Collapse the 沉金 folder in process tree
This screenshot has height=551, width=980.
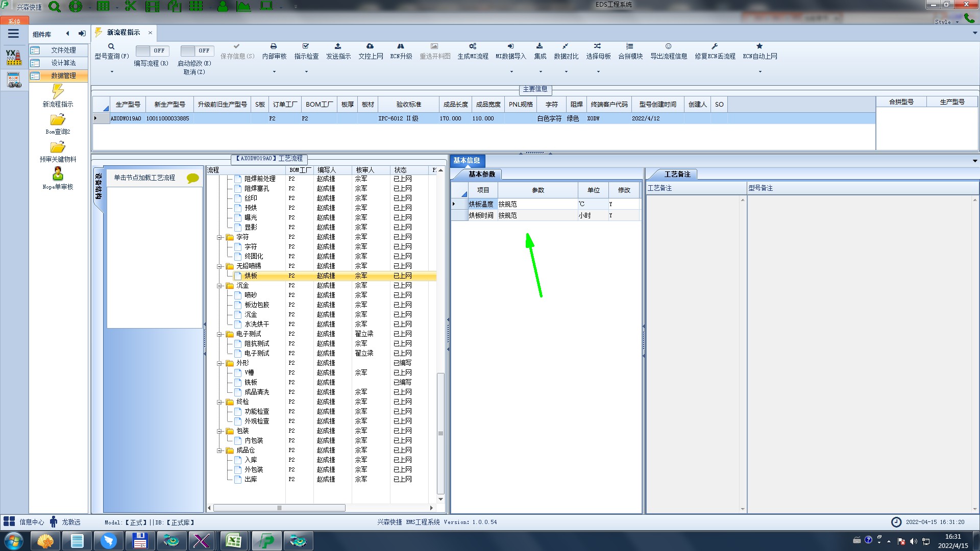click(219, 286)
